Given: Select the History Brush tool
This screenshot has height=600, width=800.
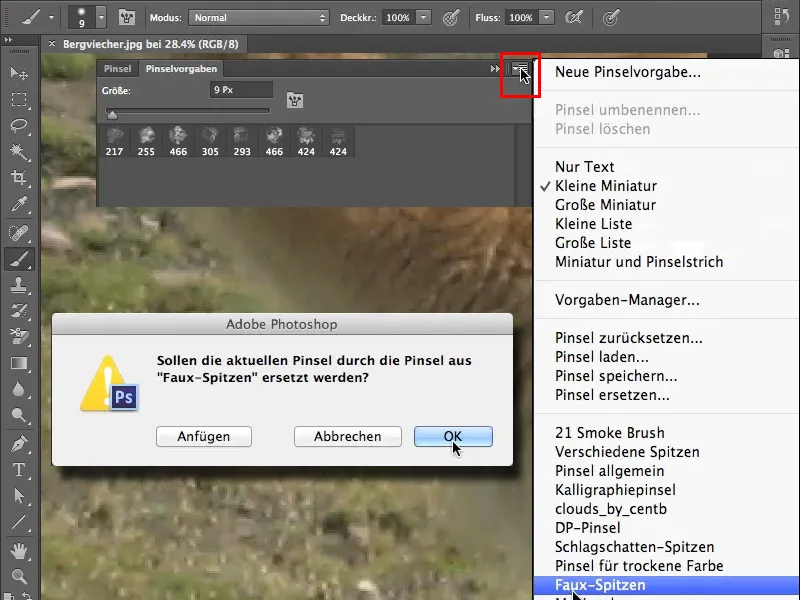Looking at the screenshot, I should point(19,311).
